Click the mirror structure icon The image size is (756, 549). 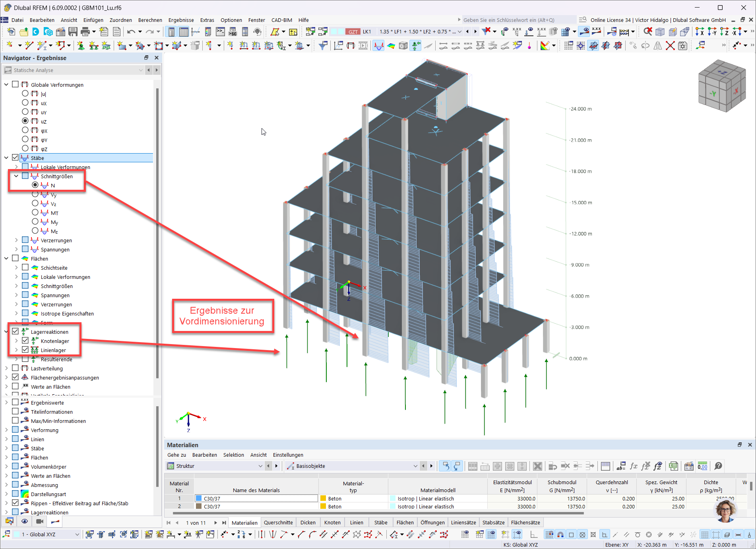(658, 45)
